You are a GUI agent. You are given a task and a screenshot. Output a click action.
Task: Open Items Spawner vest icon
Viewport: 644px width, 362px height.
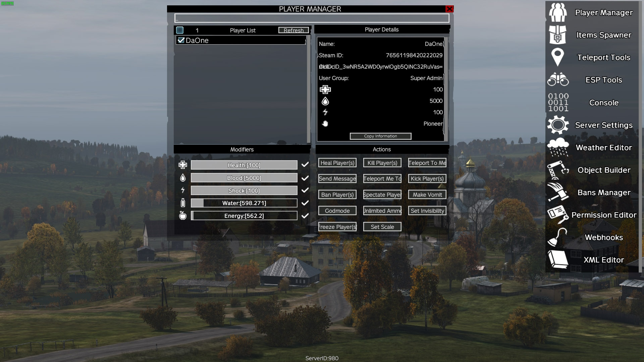558,35
